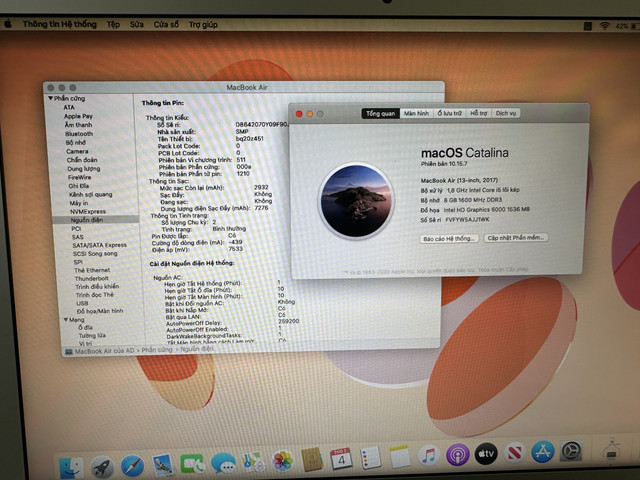Select Máy in in the sidebar
640x480 pixels.
78,203
